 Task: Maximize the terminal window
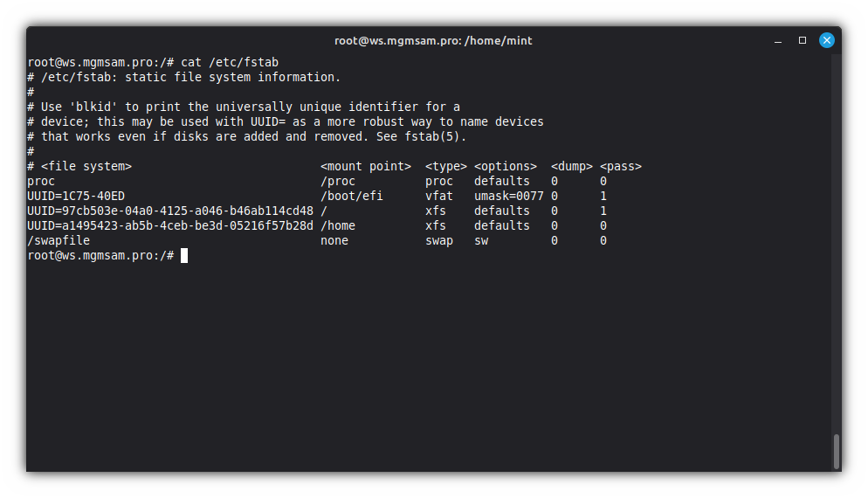pos(802,40)
